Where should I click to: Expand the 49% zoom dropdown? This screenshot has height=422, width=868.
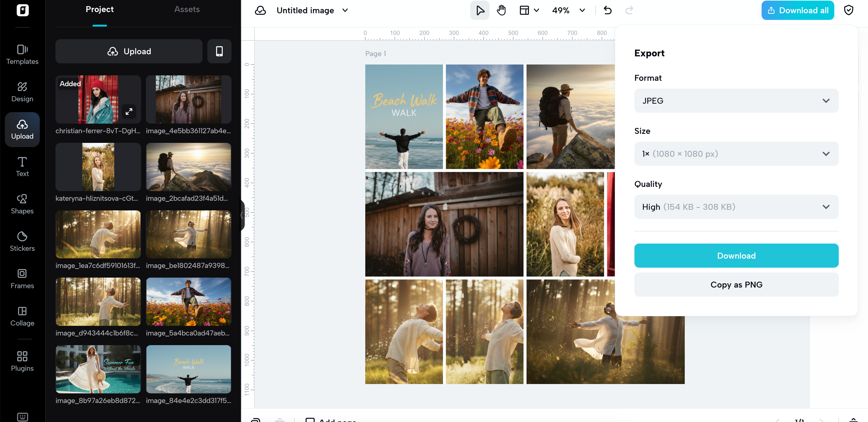(582, 11)
